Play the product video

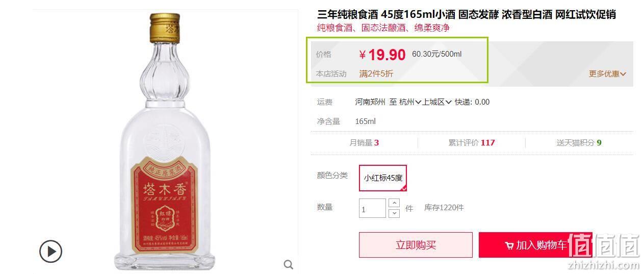coord(51,251)
